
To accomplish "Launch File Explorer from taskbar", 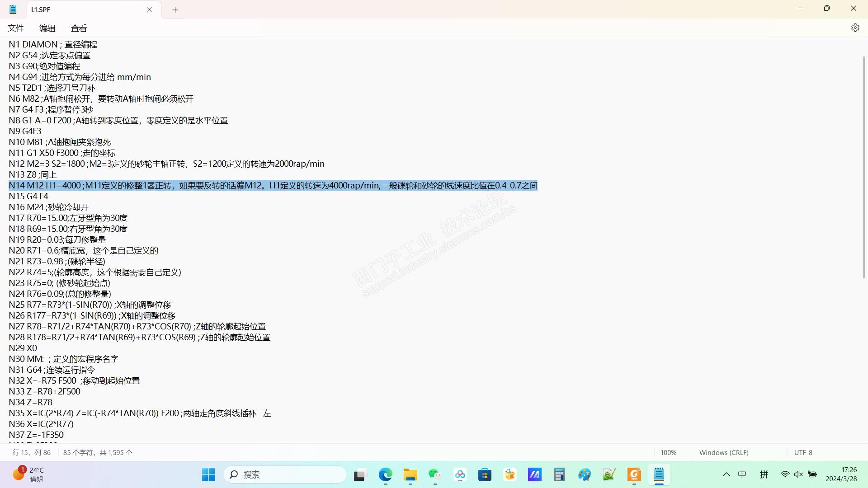I will 410,474.
